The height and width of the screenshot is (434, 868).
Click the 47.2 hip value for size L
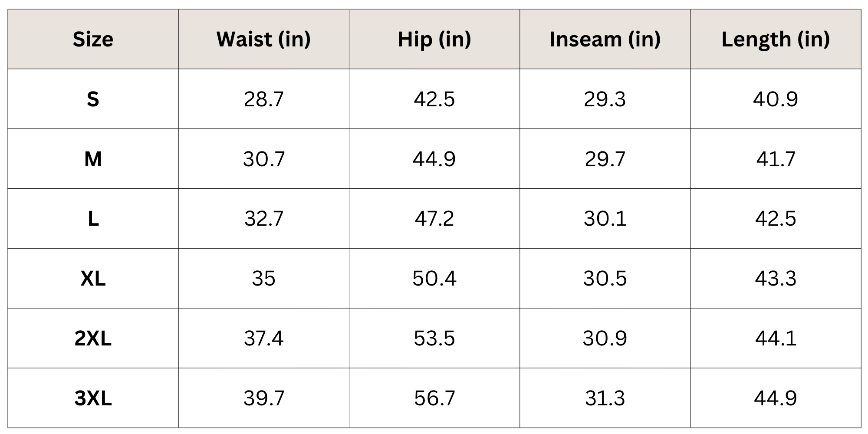[x=434, y=218]
